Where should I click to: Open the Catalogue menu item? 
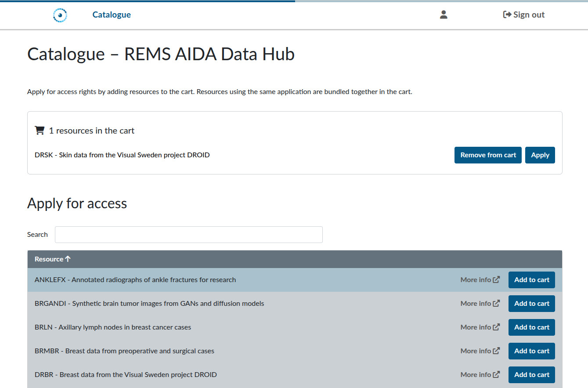(x=112, y=15)
